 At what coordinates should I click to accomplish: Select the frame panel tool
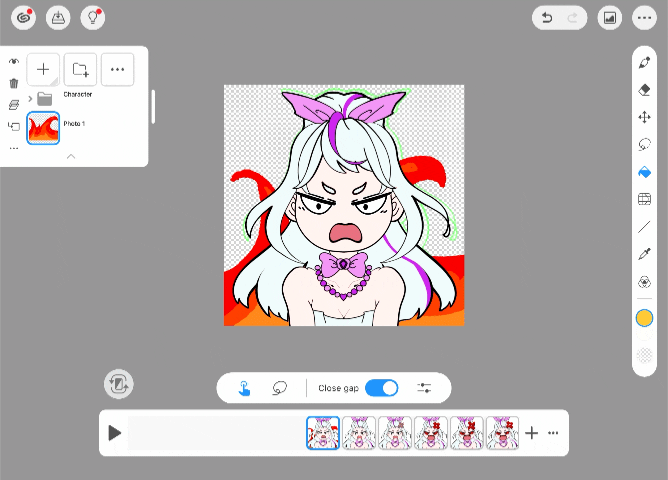click(x=645, y=199)
